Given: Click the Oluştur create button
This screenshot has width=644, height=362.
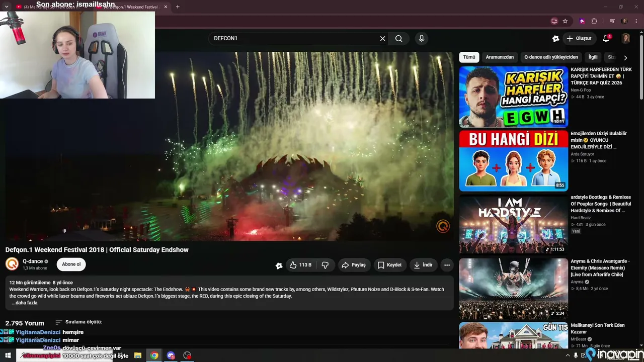Looking at the screenshot, I should coord(579,39).
